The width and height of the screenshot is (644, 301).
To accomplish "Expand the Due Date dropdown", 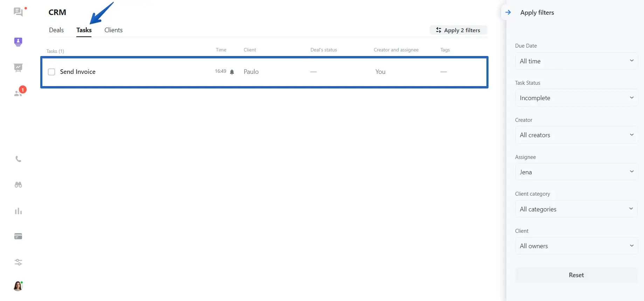I will point(576,61).
